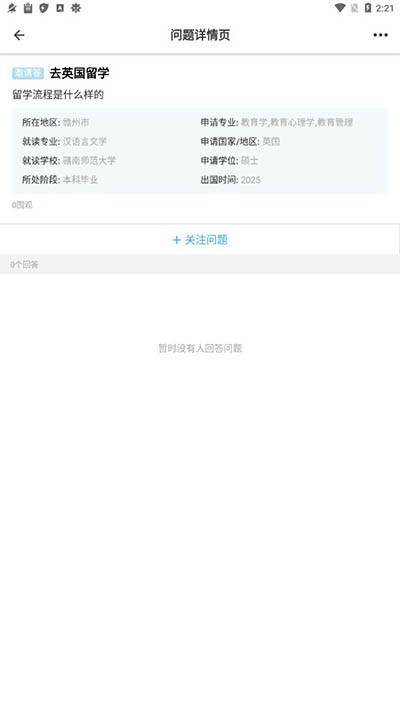Tap the blue tag before 去英国留学
This screenshot has width=400, height=711.
(28, 73)
